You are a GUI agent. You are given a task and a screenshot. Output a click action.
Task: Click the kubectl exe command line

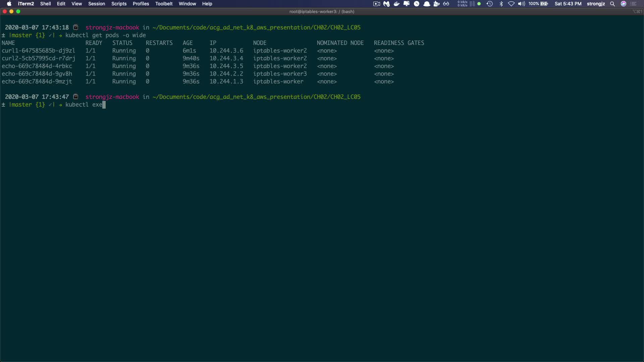(84, 105)
